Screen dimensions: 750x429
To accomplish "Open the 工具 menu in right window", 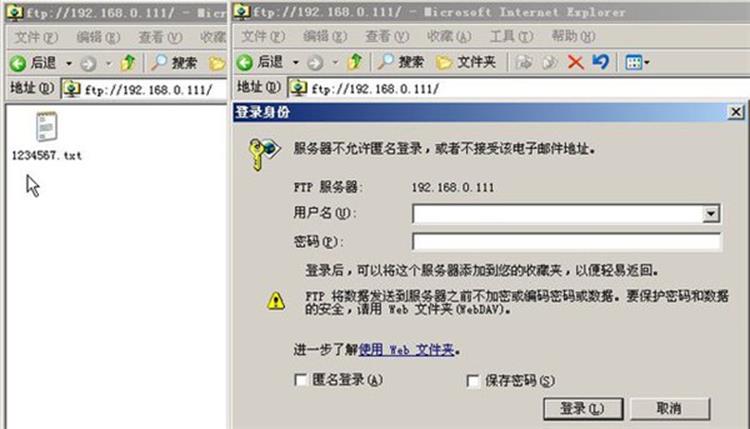I will [511, 36].
